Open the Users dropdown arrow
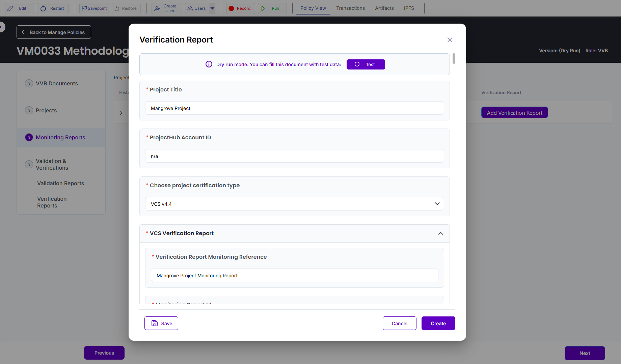Screen dimensions: 621x364 [212, 8]
